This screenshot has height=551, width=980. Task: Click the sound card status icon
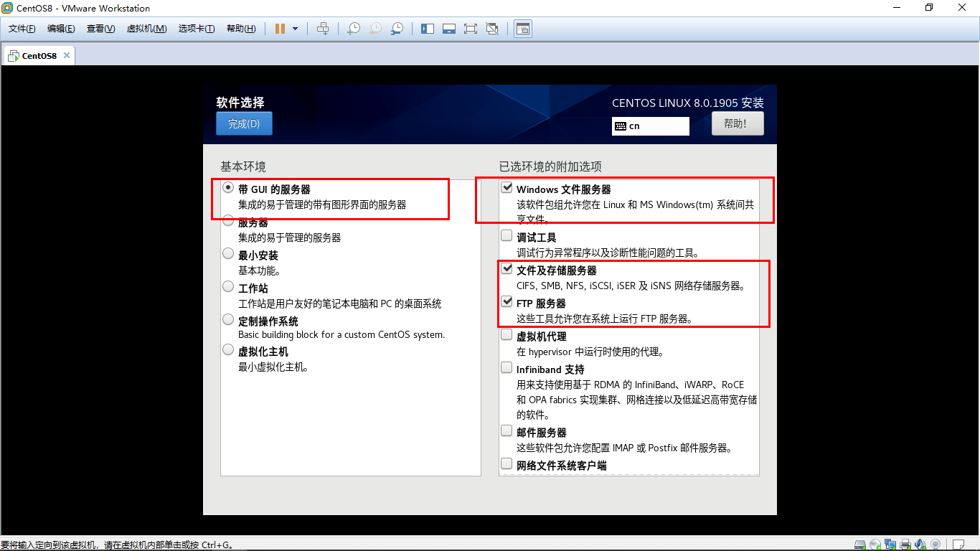(x=920, y=545)
